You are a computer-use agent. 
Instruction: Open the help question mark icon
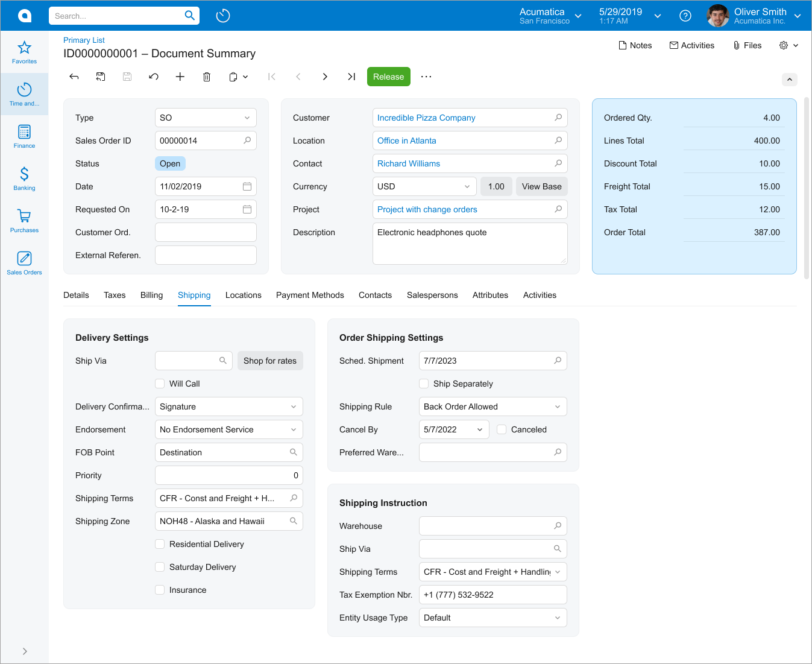(x=685, y=16)
